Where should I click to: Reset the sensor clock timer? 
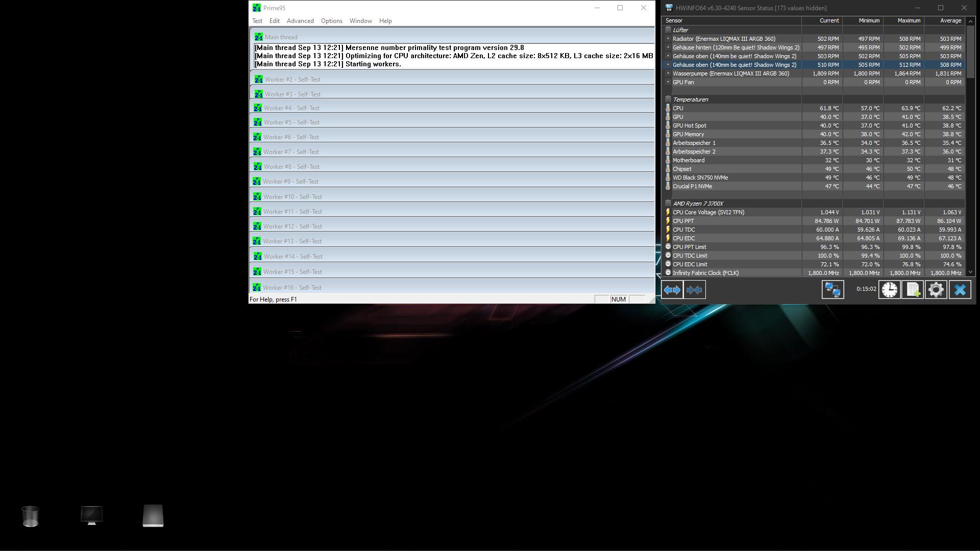pos(889,290)
